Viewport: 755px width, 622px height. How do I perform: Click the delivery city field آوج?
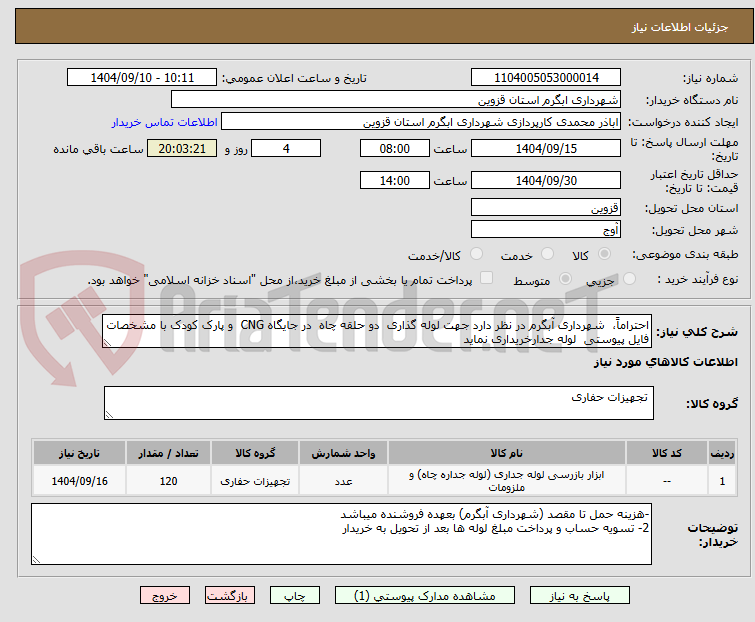coord(546,230)
